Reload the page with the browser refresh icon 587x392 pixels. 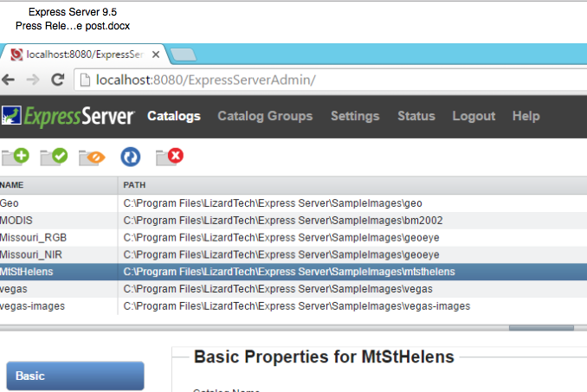click(58, 80)
